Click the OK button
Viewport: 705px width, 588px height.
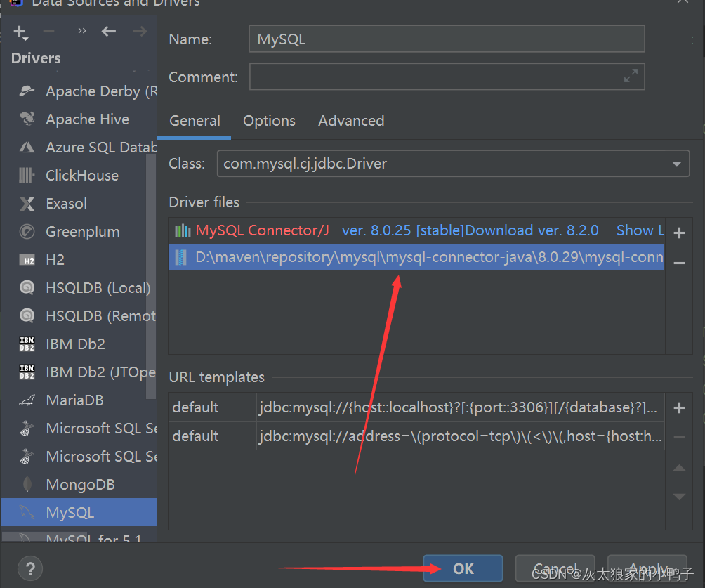click(x=463, y=568)
